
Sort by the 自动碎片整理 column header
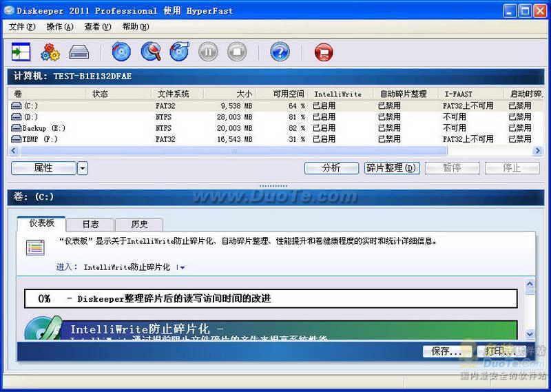(x=406, y=94)
